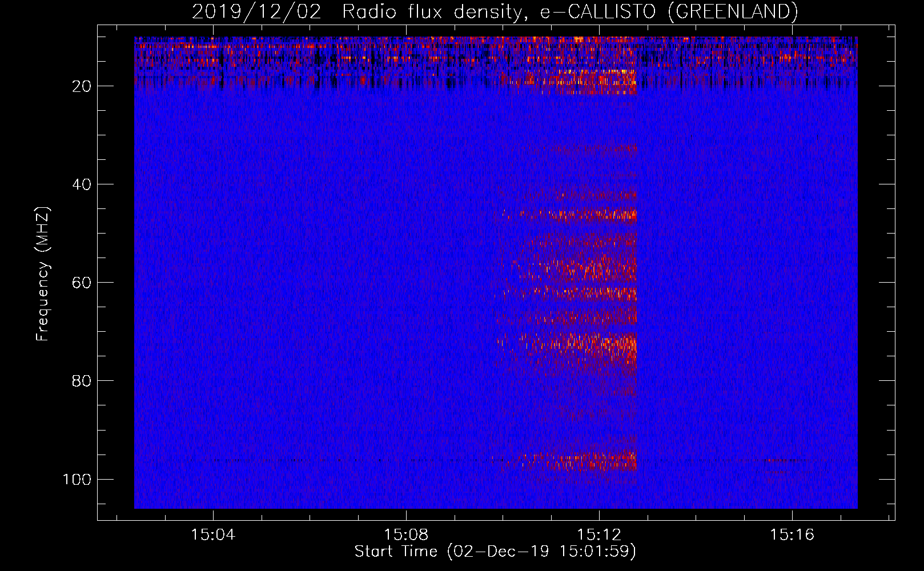The image size is (924, 571).
Task: Click the 15:12 time axis label
Action: click(599, 535)
